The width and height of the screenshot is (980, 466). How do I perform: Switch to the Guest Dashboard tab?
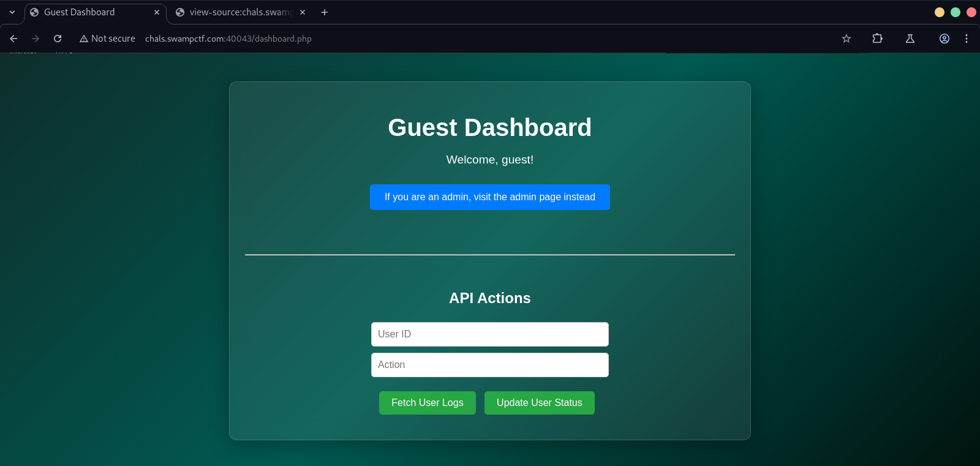point(86,12)
